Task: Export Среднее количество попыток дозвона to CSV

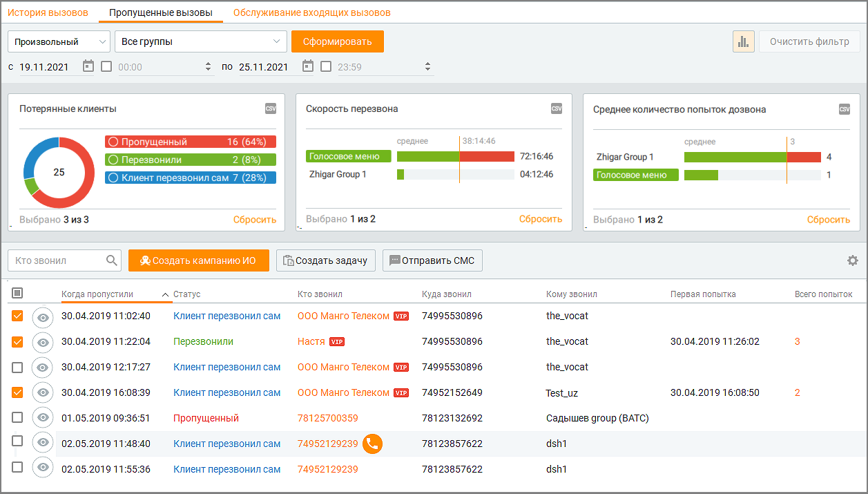Action: 845,108
